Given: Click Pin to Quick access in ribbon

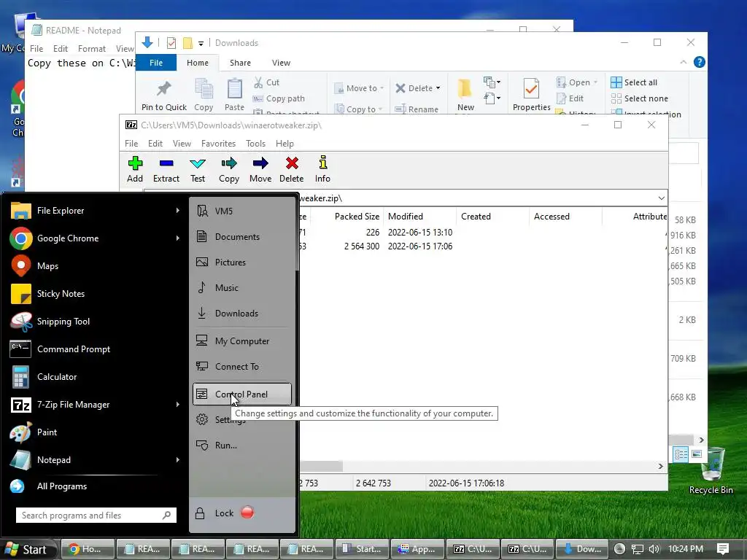Looking at the screenshot, I should pyautogui.click(x=164, y=96).
